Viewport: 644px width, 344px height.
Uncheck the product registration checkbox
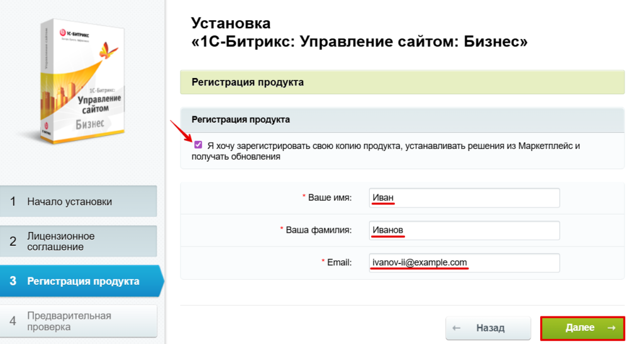click(x=198, y=145)
